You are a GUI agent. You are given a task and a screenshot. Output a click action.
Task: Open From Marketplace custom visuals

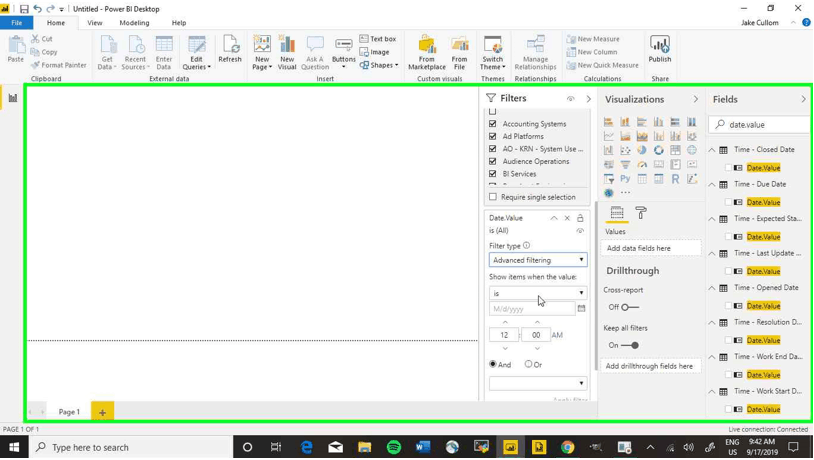tap(427, 52)
